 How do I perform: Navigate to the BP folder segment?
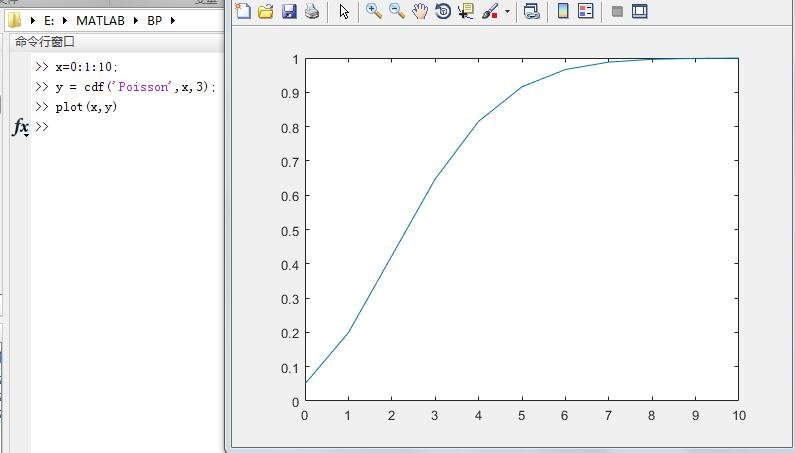pos(155,21)
